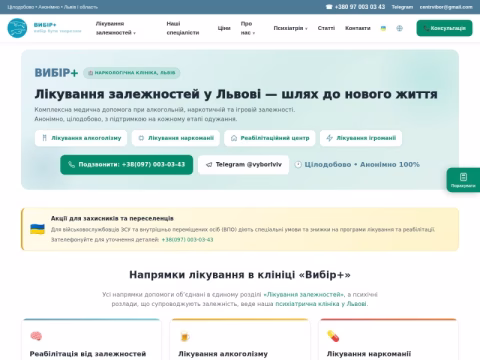Image resolution: width=480 pixels, height=360 pixels.
Task: Expand the Лікування залежностей menu
Action: point(116,28)
